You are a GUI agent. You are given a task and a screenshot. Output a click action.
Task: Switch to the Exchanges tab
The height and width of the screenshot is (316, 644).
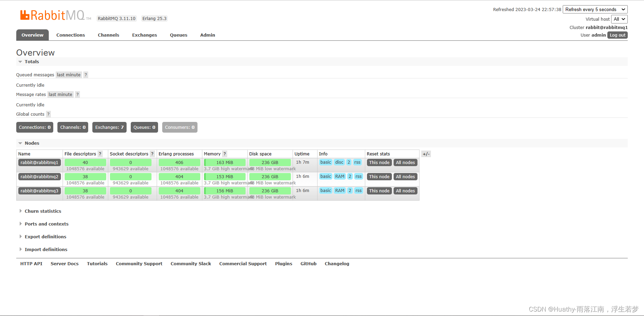[145, 35]
